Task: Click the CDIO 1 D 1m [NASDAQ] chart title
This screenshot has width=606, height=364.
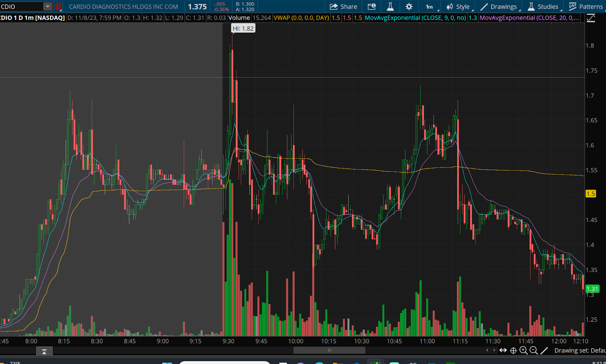Action: pos(32,18)
